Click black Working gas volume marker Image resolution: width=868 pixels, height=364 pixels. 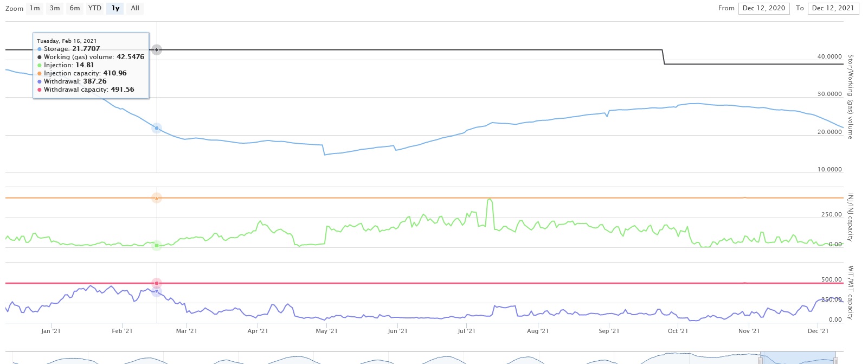[x=157, y=50]
